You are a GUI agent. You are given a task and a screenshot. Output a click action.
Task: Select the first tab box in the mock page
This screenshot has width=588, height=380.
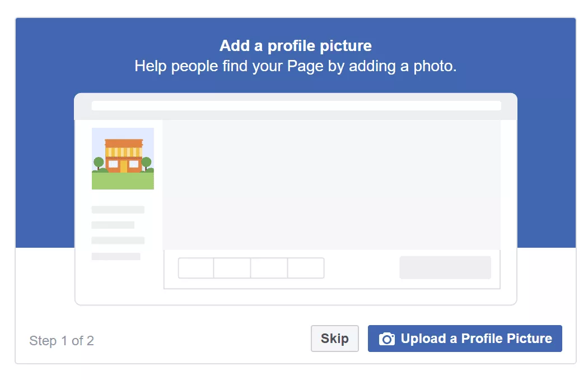(x=196, y=268)
